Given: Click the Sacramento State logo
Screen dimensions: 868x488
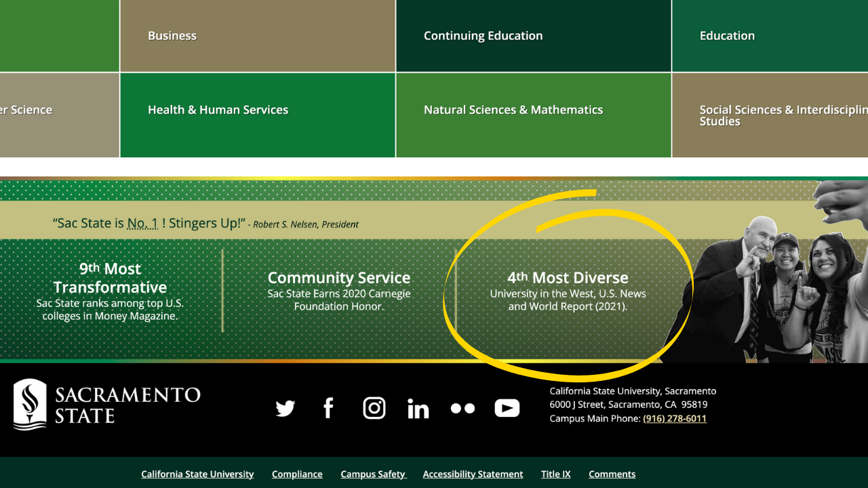Looking at the screenshot, I should tap(106, 405).
